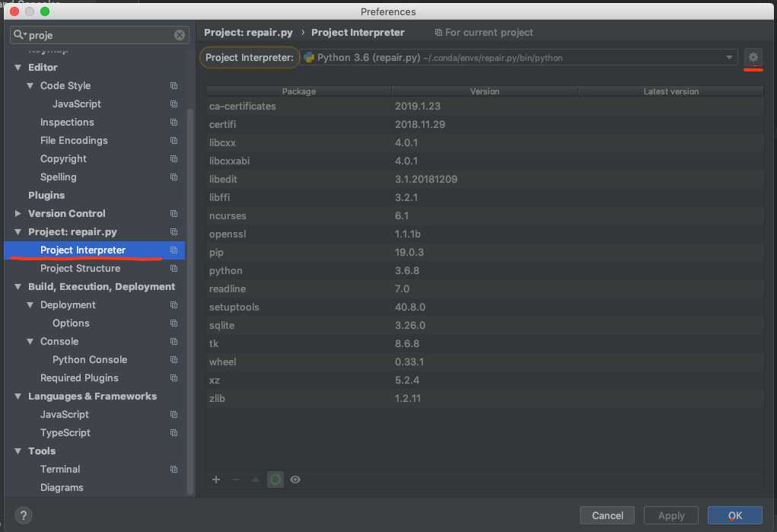Image resolution: width=777 pixels, height=532 pixels.
Task: Click project-level icon beside TypeScript
Action: [x=174, y=432]
